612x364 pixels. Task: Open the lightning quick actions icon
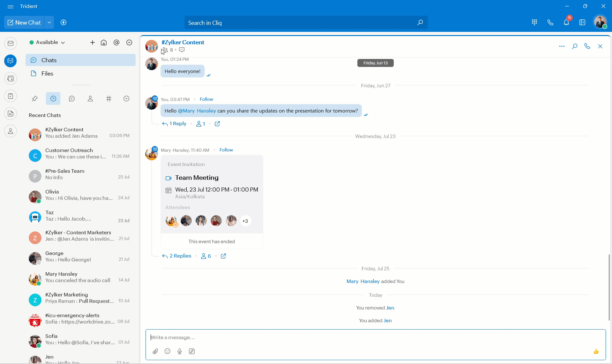(63, 23)
